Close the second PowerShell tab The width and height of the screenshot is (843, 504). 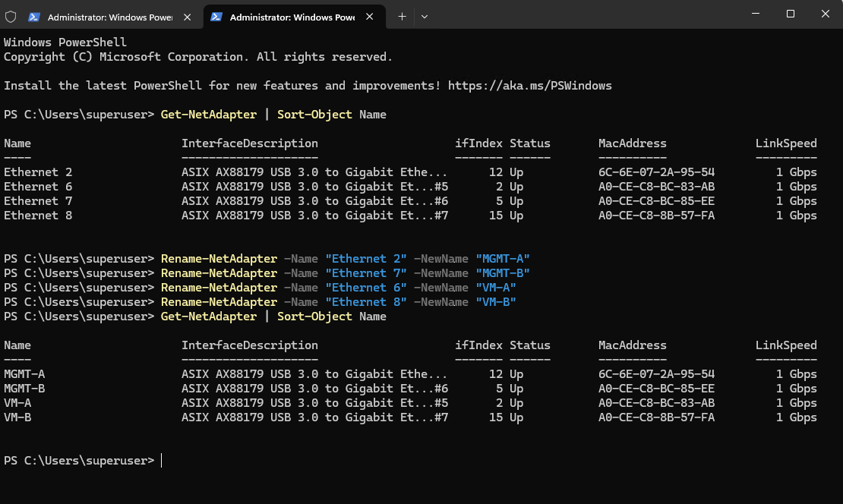[x=369, y=17]
